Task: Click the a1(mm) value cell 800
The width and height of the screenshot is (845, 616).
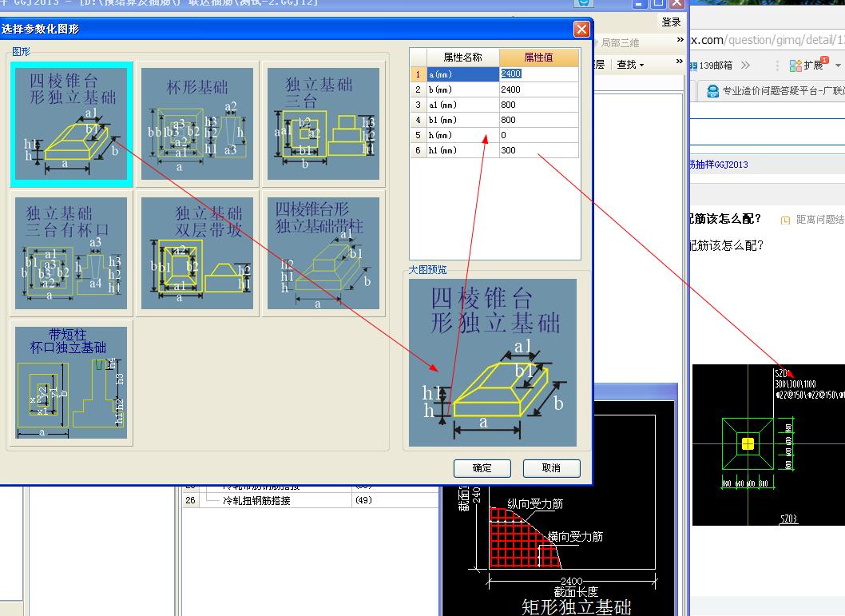Action: (x=539, y=105)
